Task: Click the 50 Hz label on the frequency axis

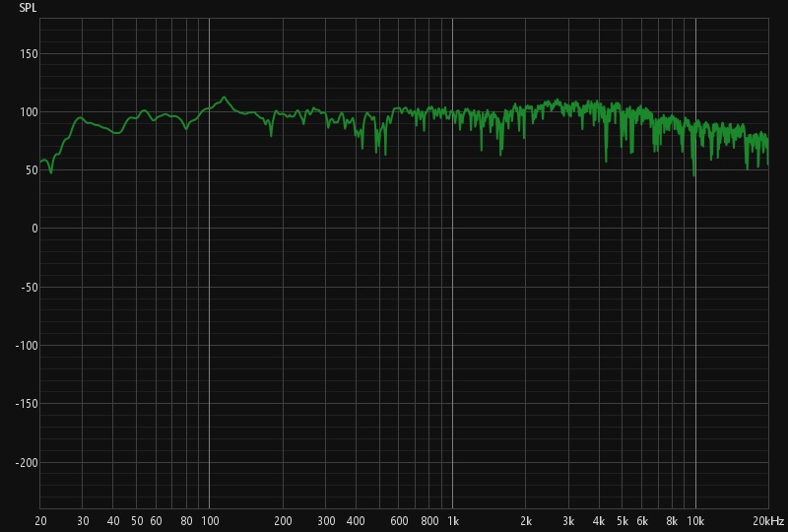Action: tap(137, 521)
